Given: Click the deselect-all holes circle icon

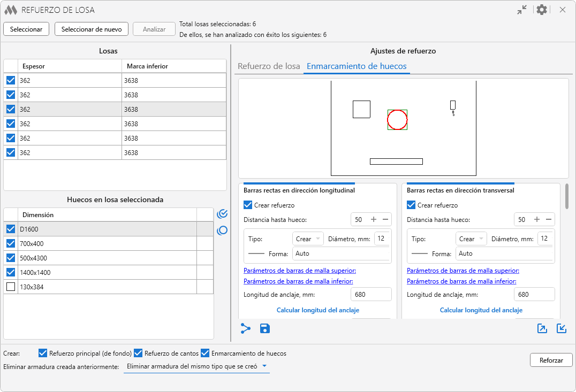Looking at the screenshot, I should pos(222,230).
